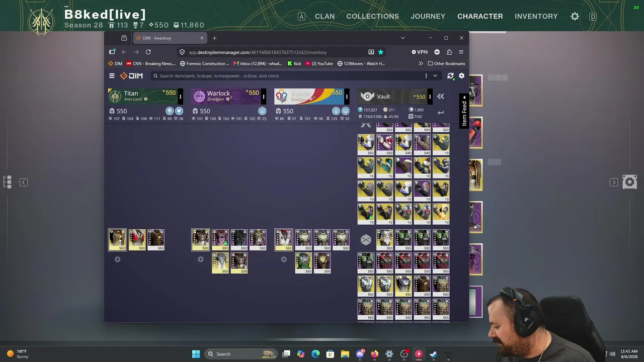
Task: Open the browser application menu
Action: (x=461, y=52)
